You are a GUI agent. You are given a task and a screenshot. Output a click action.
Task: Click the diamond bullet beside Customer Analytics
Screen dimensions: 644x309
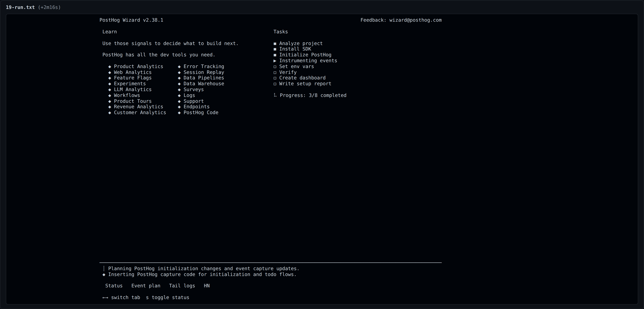tap(110, 113)
